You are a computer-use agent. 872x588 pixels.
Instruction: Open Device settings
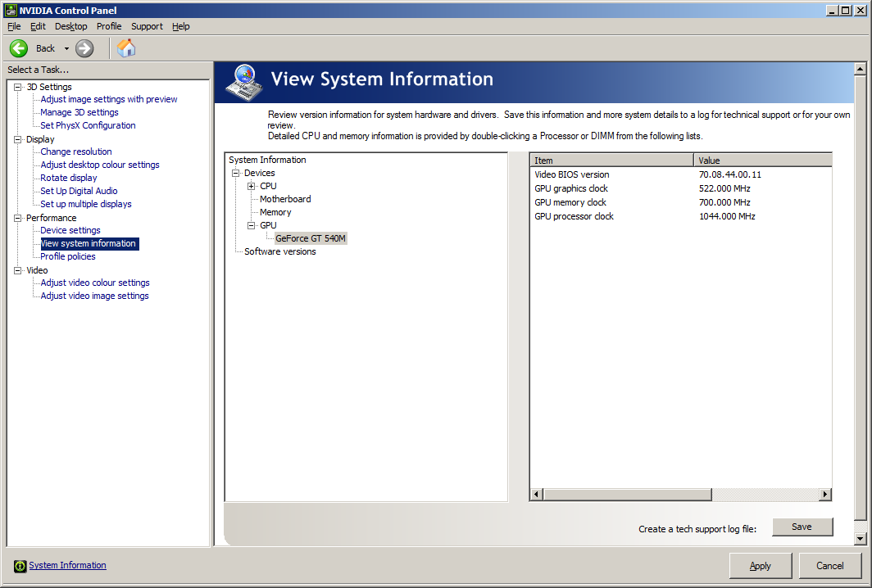(70, 231)
